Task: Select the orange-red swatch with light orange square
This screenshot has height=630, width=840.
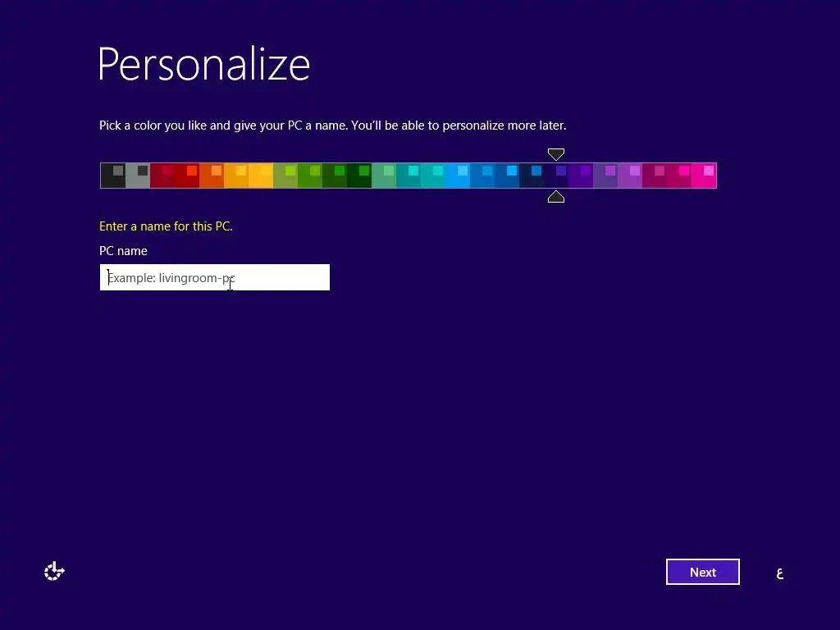Action: (212, 176)
